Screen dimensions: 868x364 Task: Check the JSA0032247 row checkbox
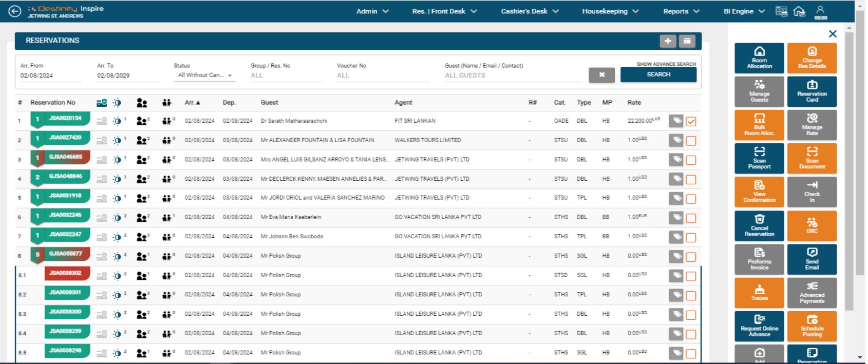pos(691,238)
